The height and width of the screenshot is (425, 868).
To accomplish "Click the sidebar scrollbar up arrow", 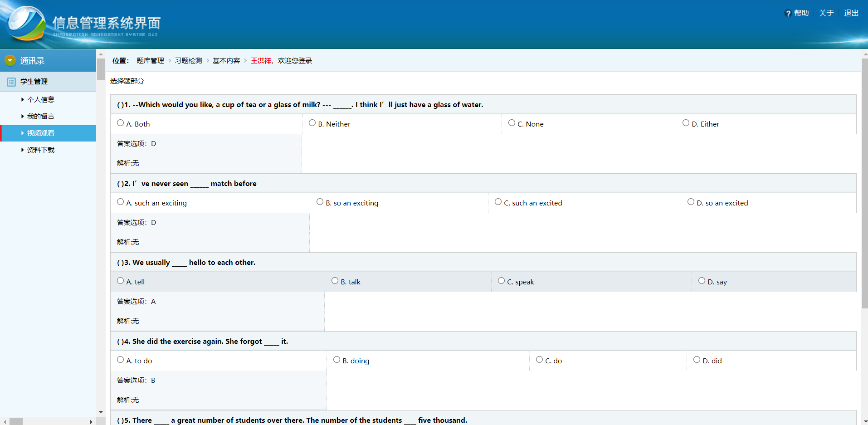I will point(101,54).
